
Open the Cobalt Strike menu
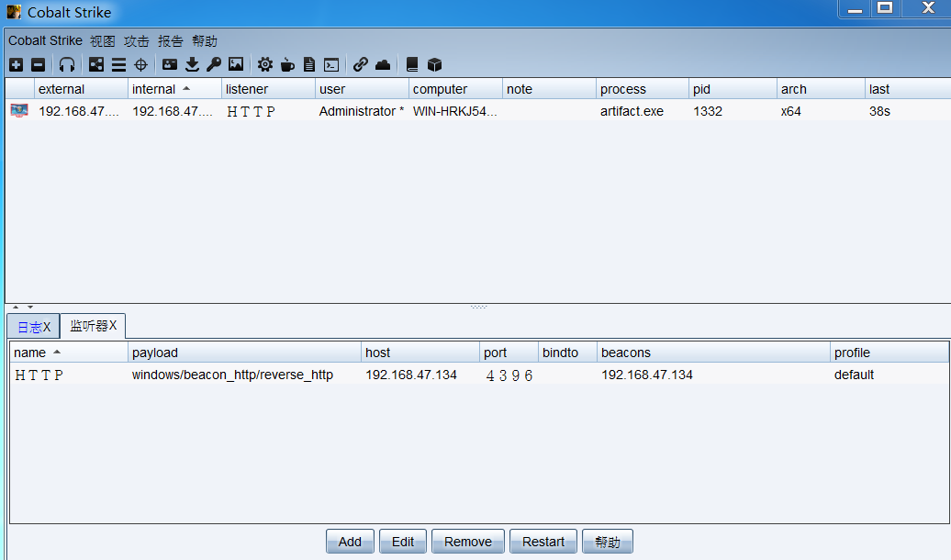point(45,40)
